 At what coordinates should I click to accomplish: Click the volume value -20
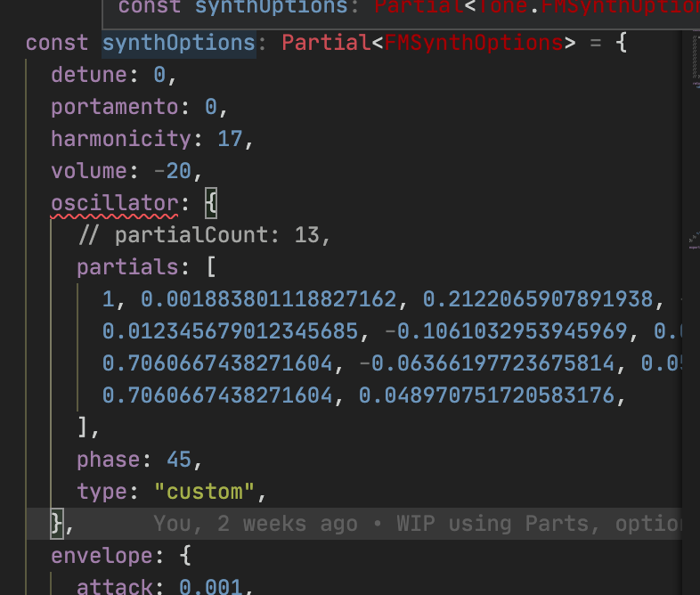(173, 171)
